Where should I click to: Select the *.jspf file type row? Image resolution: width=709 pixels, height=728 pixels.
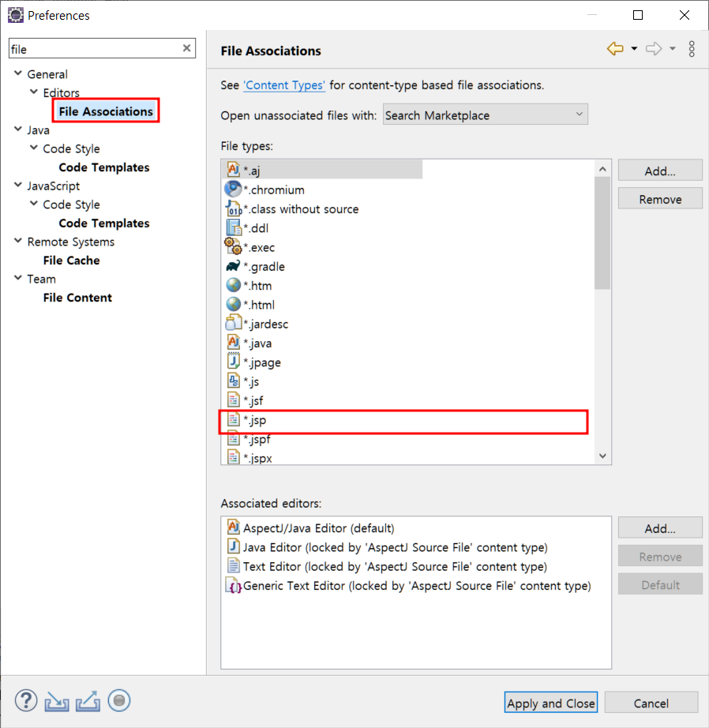pyautogui.click(x=407, y=439)
